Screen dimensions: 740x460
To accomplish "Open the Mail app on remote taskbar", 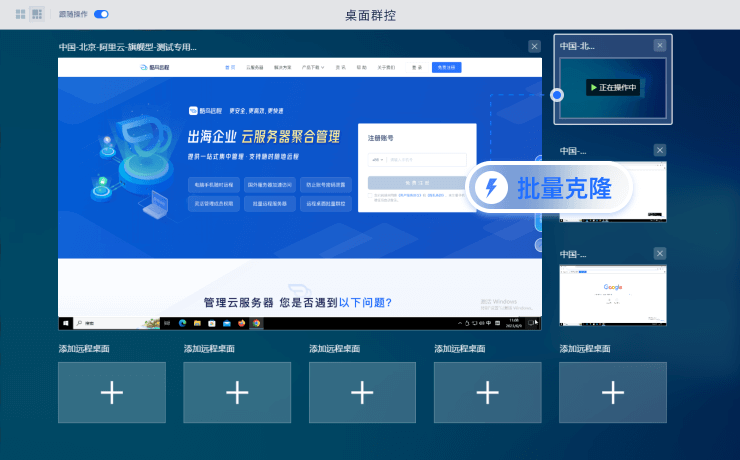I will pyautogui.click(x=227, y=323).
